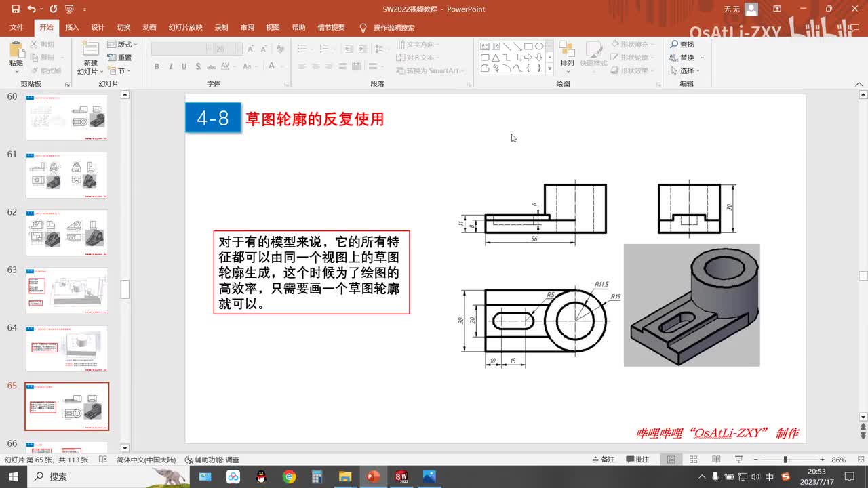Click the zoom in plus button

click(x=822, y=460)
